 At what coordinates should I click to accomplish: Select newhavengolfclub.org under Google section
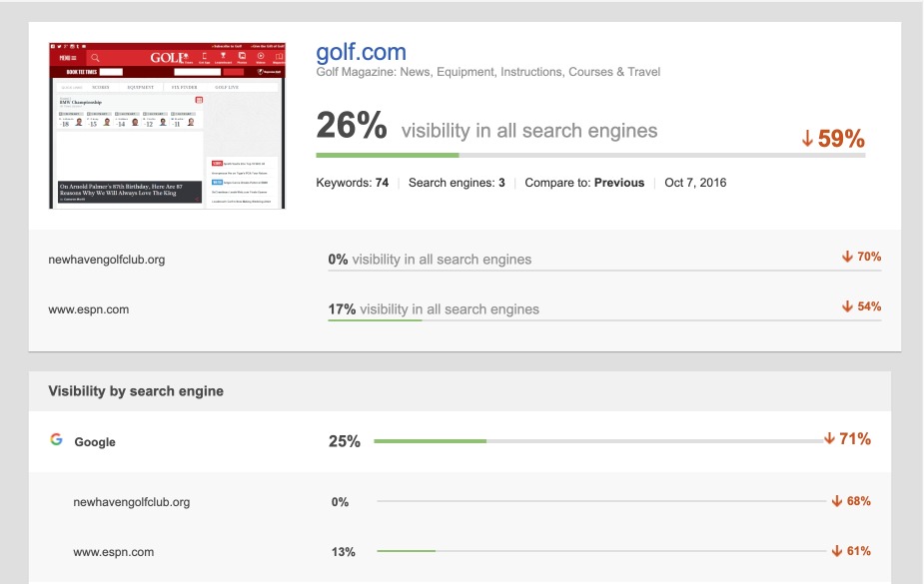point(132,502)
